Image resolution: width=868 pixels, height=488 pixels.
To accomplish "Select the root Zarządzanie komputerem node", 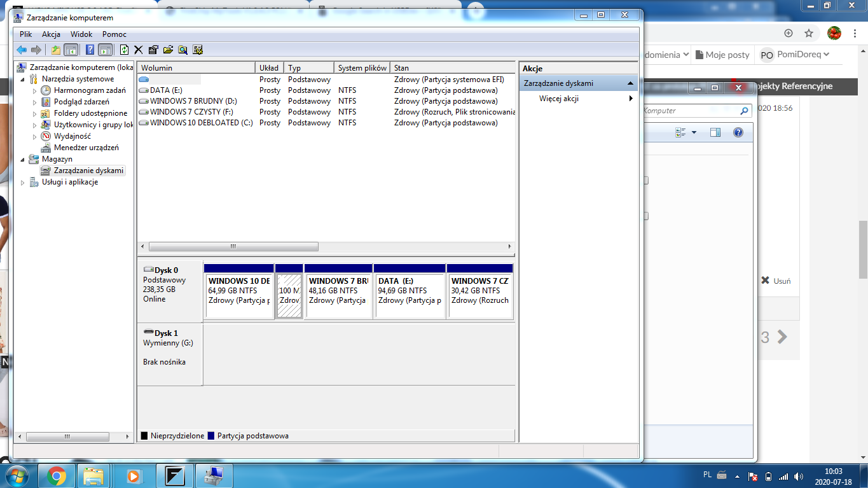I will 81,67.
